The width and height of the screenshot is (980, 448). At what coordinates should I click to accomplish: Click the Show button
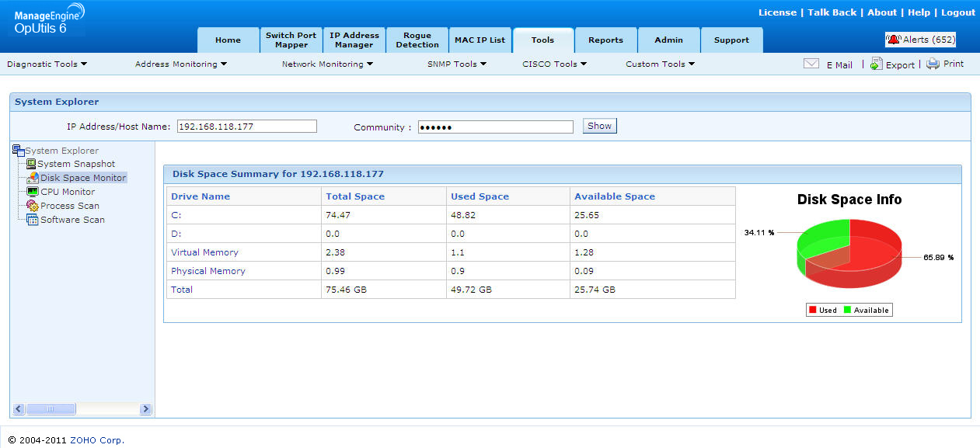(599, 126)
